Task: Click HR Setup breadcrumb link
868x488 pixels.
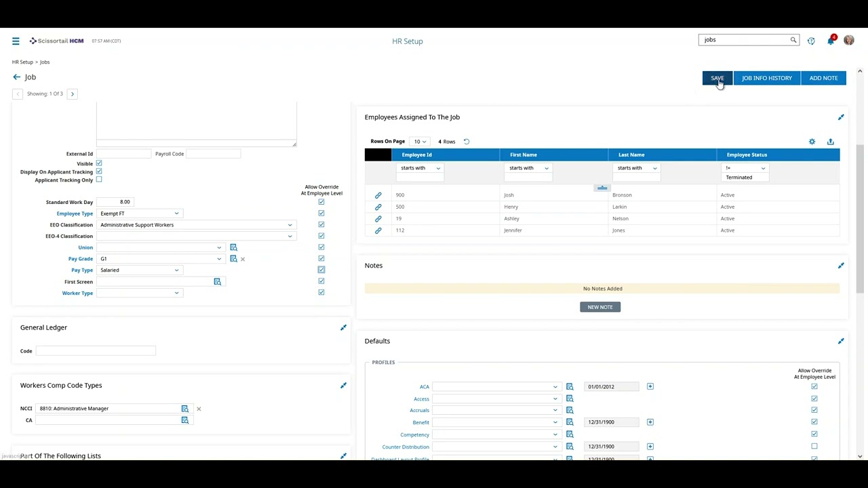Action: tap(22, 62)
